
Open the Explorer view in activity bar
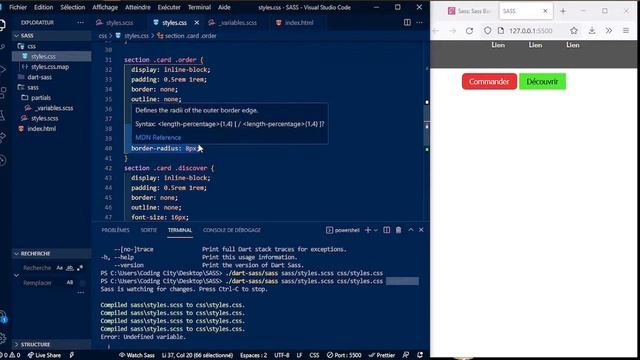click(x=3, y=25)
